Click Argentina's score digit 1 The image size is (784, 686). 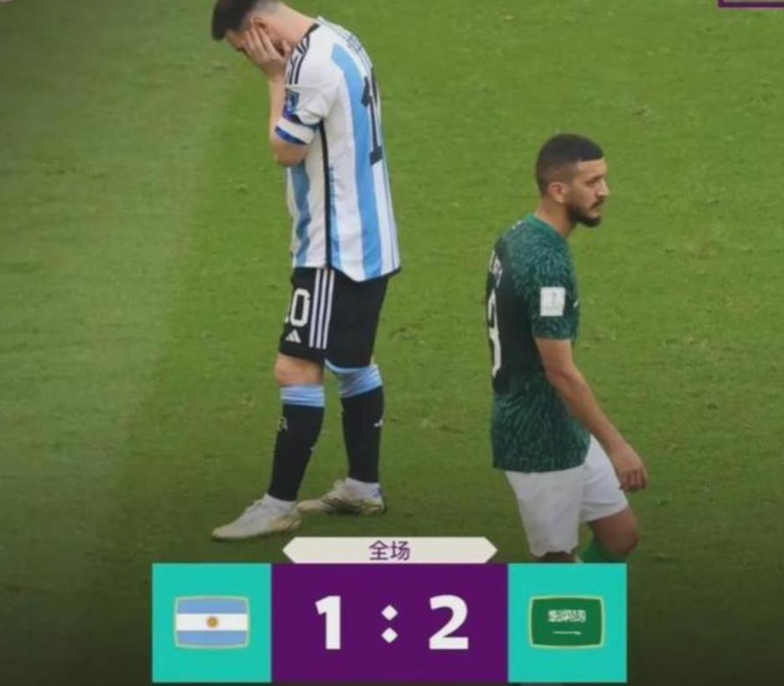tap(330, 623)
